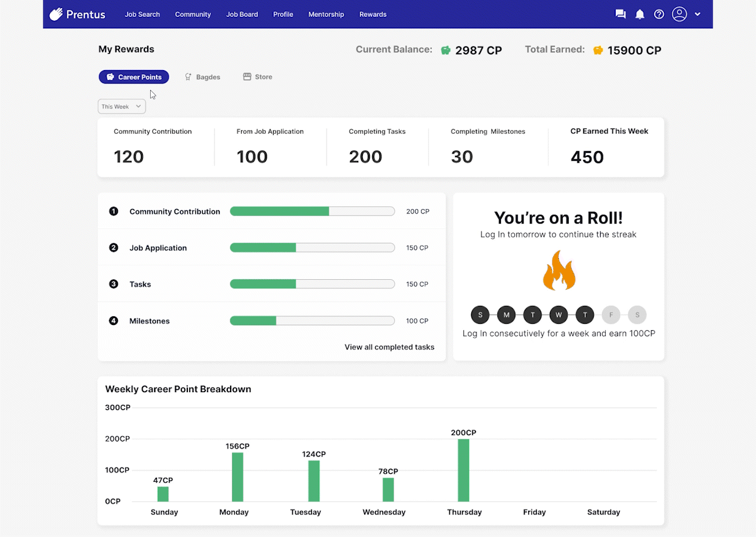Image resolution: width=756 pixels, height=537 pixels.
Task: Click the Sunday 47CP chart bar
Action: tap(163, 494)
